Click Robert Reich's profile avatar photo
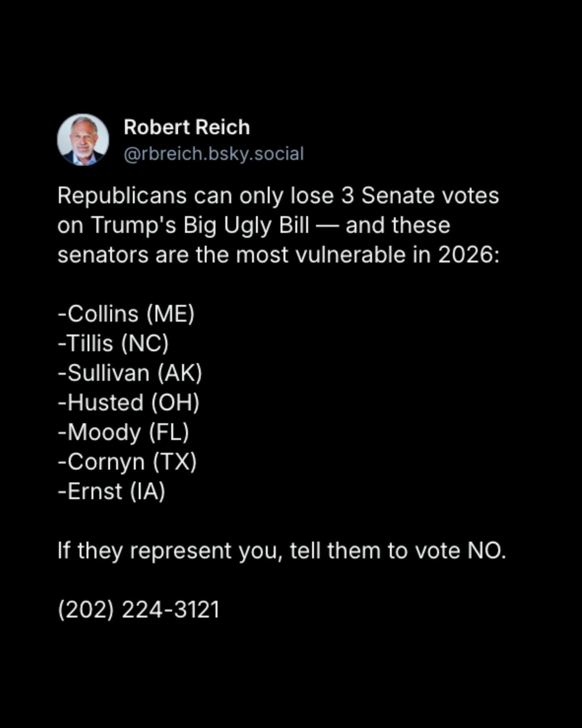This screenshot has width=582, height=728. coord(83,140)
